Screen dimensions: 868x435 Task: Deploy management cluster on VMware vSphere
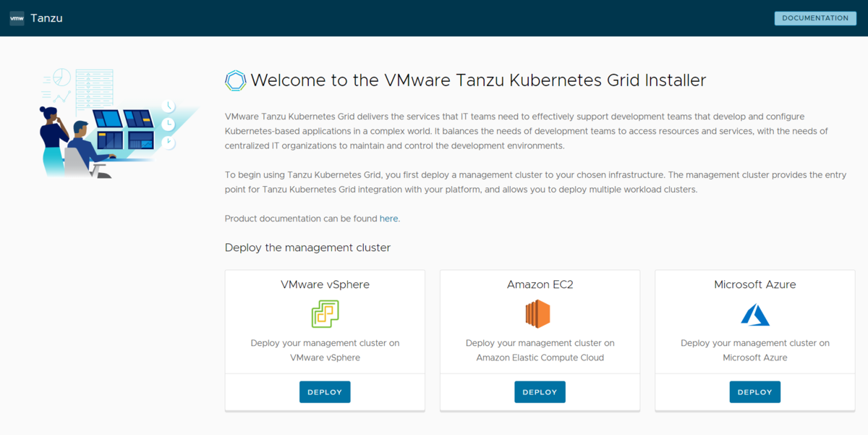click(325, 392)
